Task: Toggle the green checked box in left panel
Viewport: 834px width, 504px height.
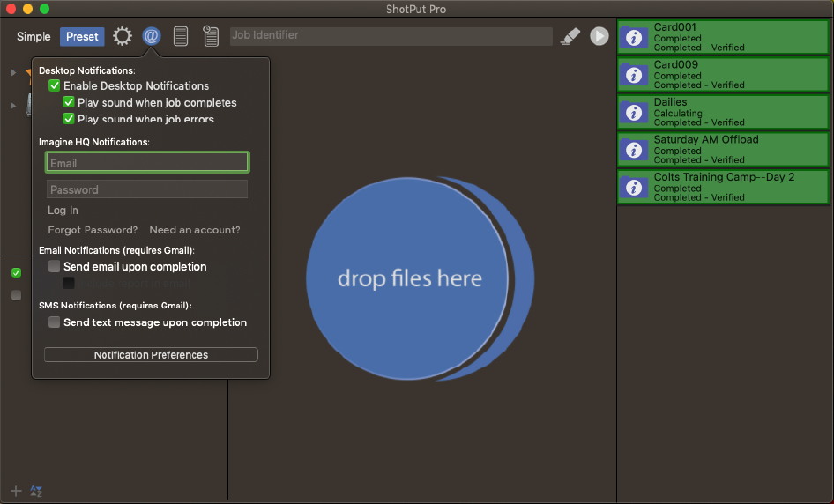Action: (x=17, y=273)
